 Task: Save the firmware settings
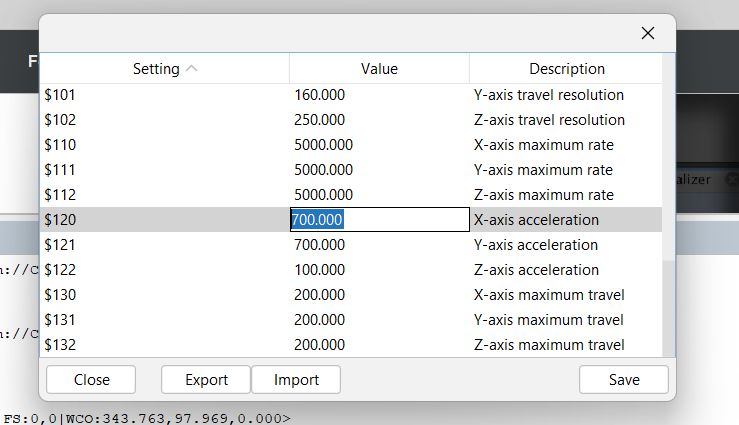(x=624, y=380)
